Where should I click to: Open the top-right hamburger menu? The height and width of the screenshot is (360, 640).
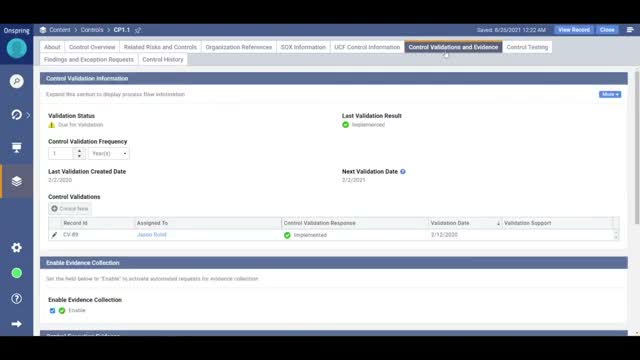630,30
